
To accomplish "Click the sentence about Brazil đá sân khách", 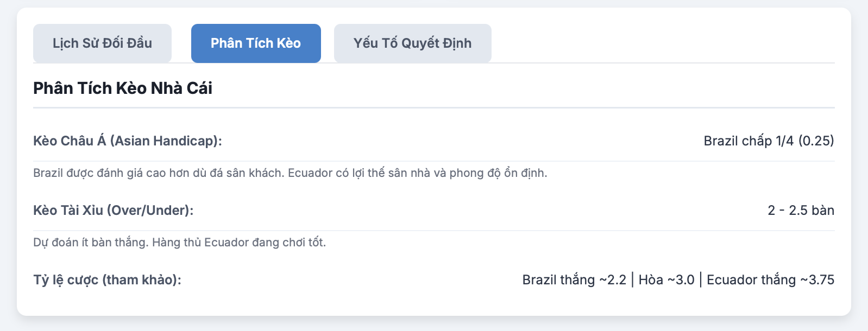I will pyautogui.click(x=159, y=173).
